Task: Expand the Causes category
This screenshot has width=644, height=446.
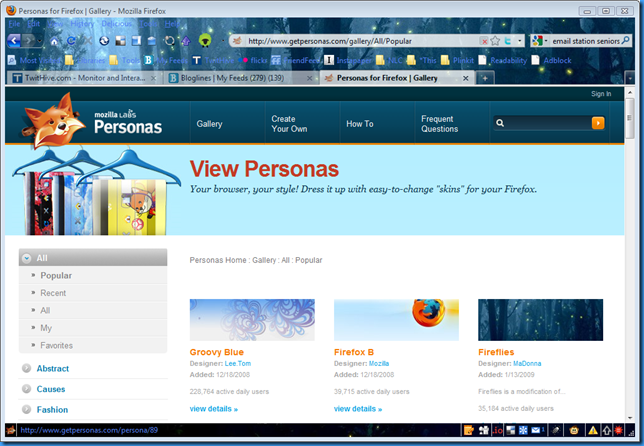Action: [51, 389]
